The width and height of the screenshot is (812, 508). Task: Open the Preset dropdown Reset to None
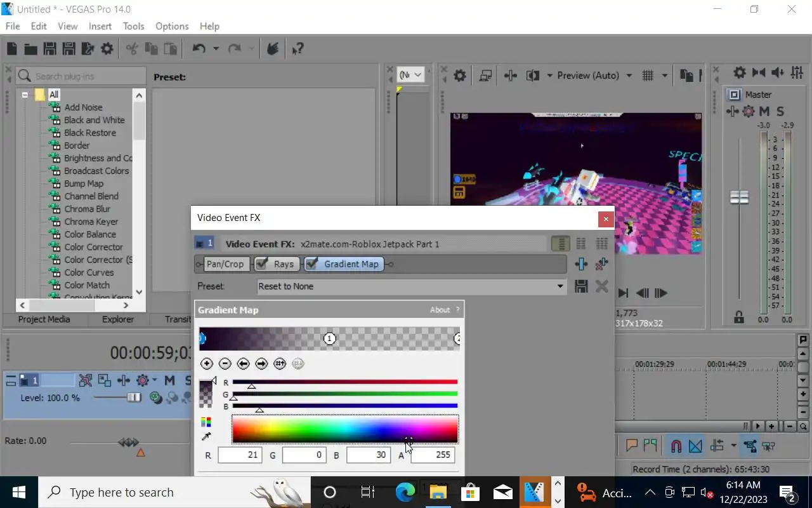412,286
